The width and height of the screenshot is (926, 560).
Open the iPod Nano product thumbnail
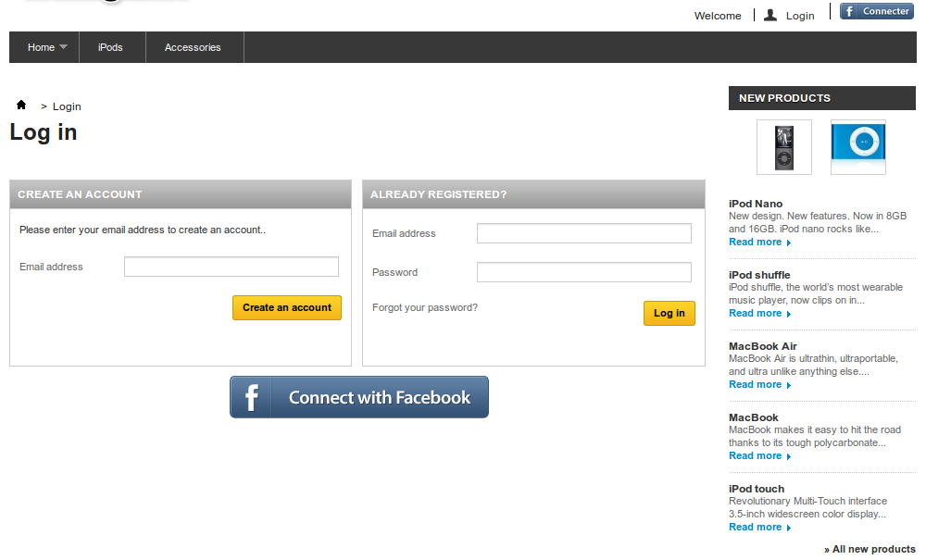(784, 147)
